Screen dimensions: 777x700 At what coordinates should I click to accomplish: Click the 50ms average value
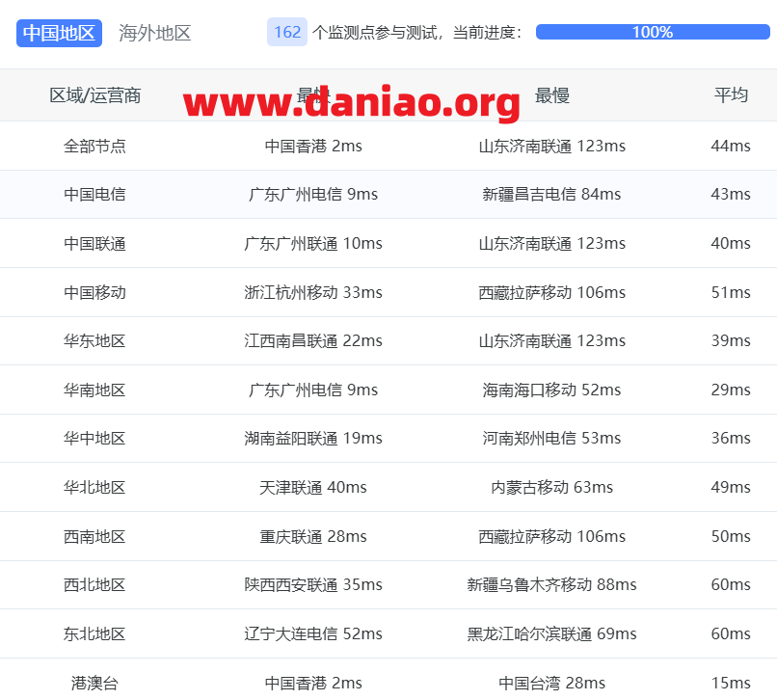pyautogui.click(x=731, y=536)
